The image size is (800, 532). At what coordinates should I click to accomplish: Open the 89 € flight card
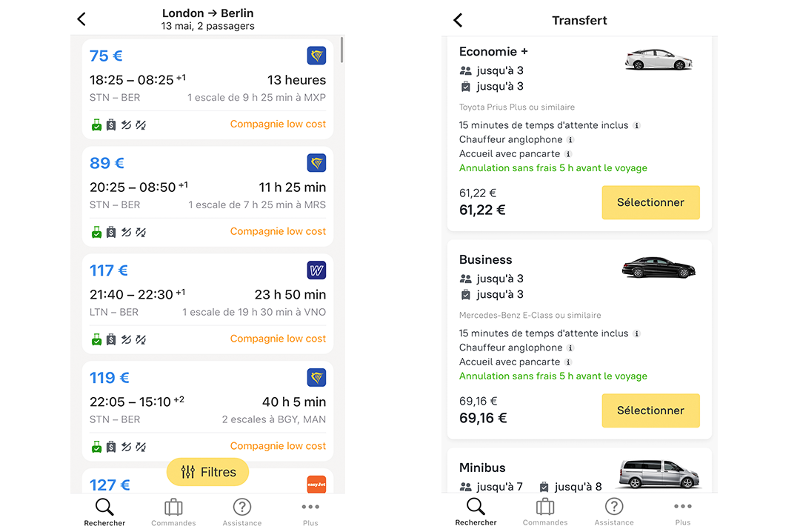tap(207, 196)
